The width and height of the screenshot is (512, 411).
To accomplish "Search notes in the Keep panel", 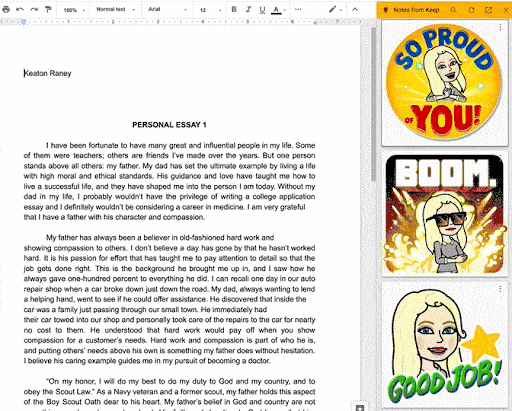I will coord(453,10).
